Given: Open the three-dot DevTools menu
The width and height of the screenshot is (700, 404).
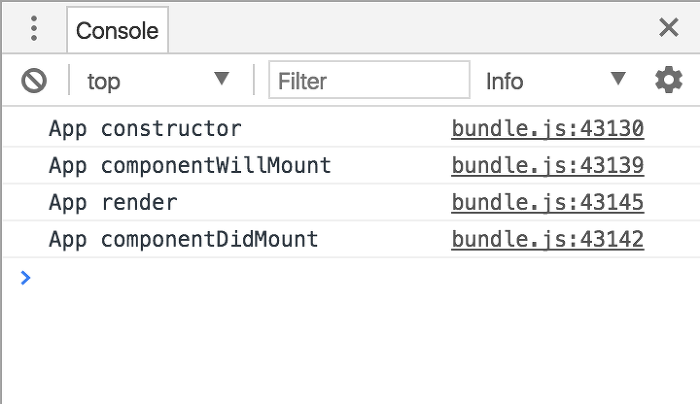Looking at the screenshot, I should click(34, 29).
